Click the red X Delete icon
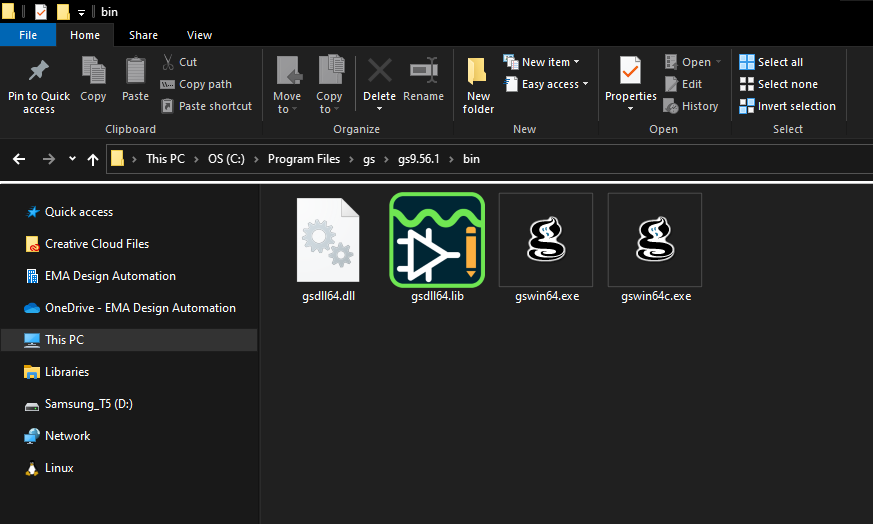The image size is (873, 524). 380,71
